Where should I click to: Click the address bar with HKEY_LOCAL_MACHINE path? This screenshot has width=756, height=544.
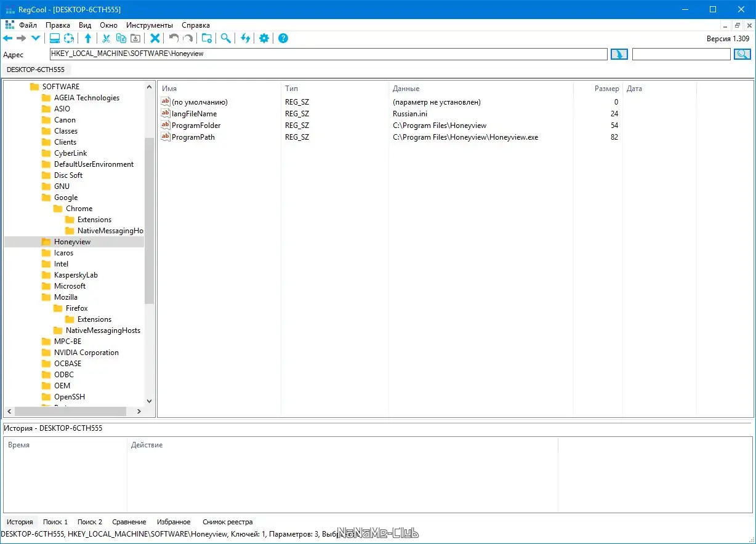point(329,54)
